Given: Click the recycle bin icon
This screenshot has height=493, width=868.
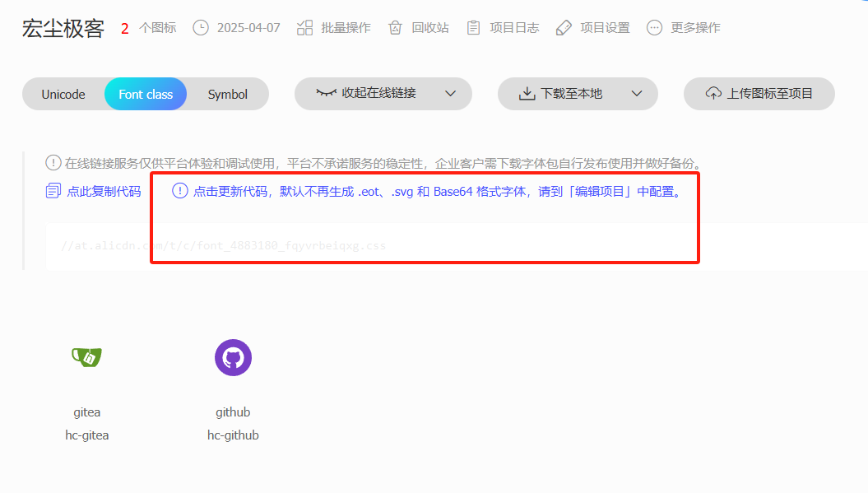Looking at the screenshot, I should click(396, 28).
